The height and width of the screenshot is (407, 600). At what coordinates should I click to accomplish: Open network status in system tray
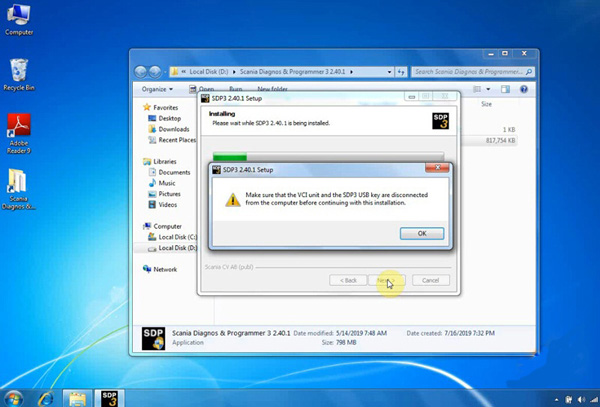[x=594, y=400]
